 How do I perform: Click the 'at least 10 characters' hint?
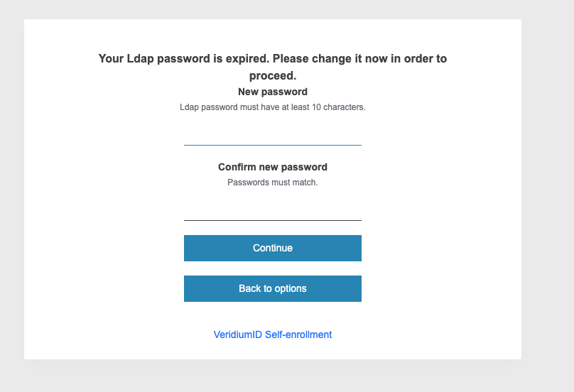[272, 107]
